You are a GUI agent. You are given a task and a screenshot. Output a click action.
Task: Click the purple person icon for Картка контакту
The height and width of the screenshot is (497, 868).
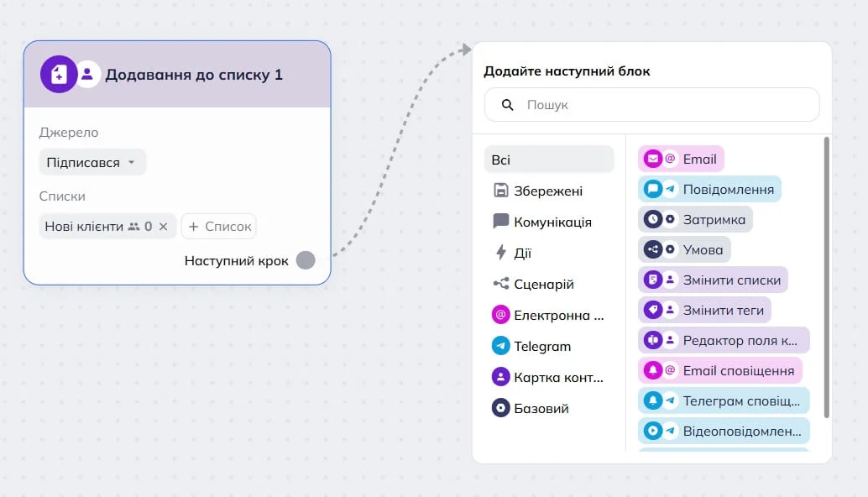click(x=500, y=377)
